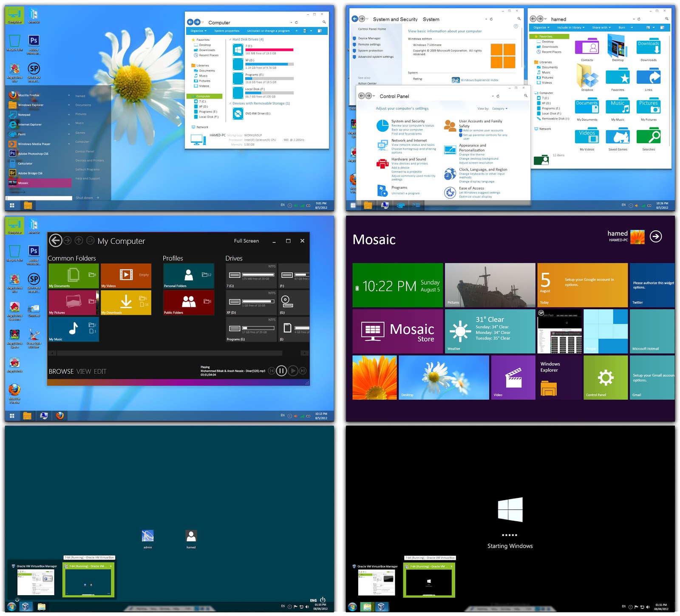Select Removable Disk (I:) in the hamed window tree
Image resolution: width=680 pixels, height=616 pixels.
(555, 119)
